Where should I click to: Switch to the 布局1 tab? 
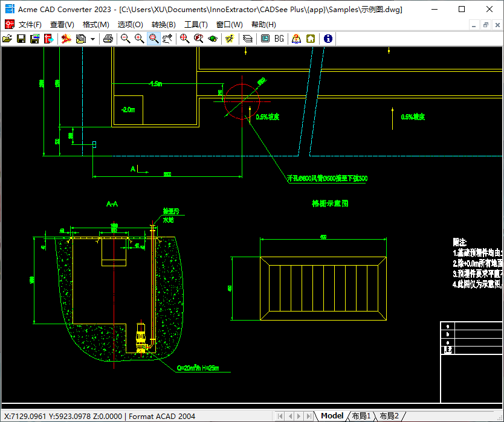click(x=361, y=416)
